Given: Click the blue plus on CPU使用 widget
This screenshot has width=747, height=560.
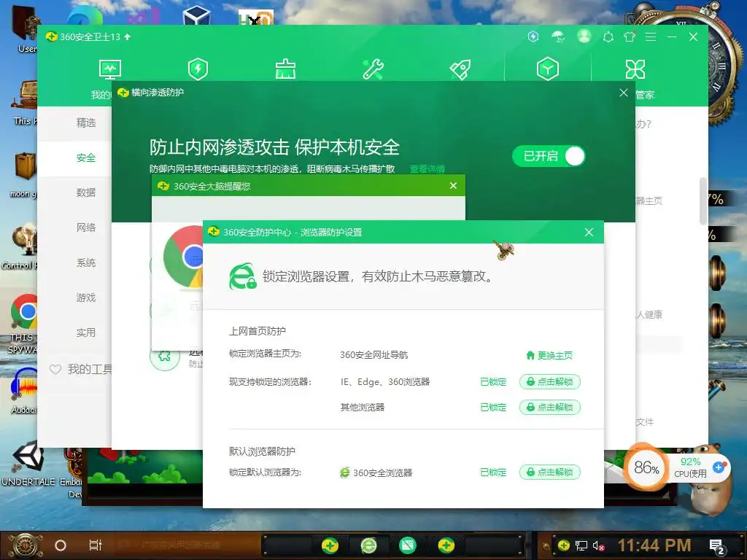Looking at the screenshot, I should (x=719, y=467).
